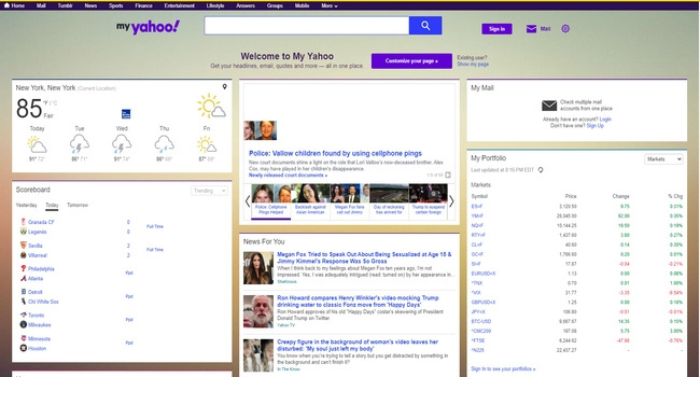This screenshot has width=700, height=400.
Task: Click the small blue icon in weather widget
Action: coord(126,114)
